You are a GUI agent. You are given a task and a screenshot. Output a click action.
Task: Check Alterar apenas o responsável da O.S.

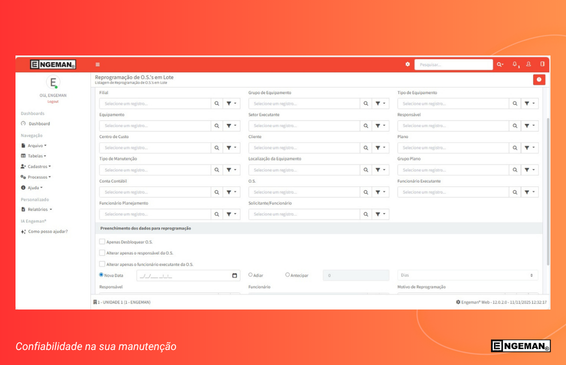[102, 253]
